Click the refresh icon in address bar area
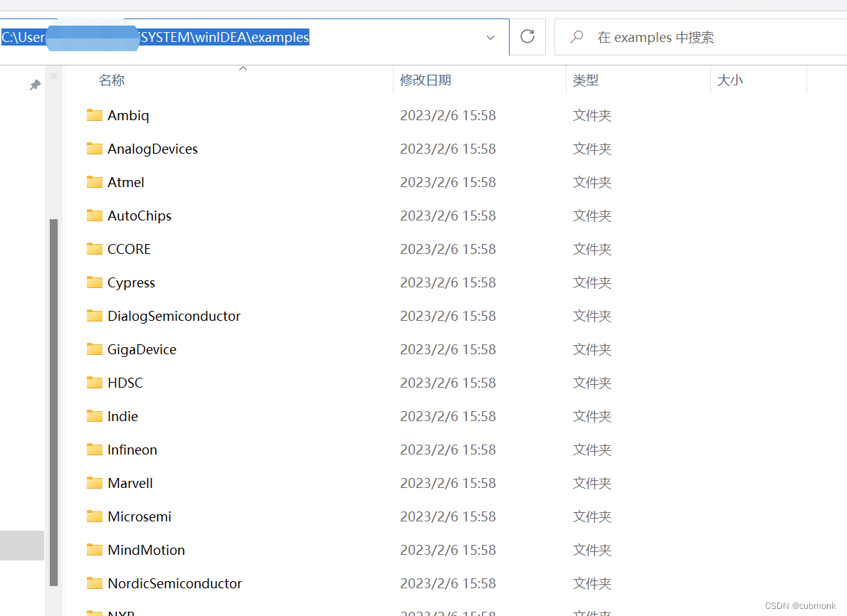Viewport: 847px width, 616px height. click(527, 37)
